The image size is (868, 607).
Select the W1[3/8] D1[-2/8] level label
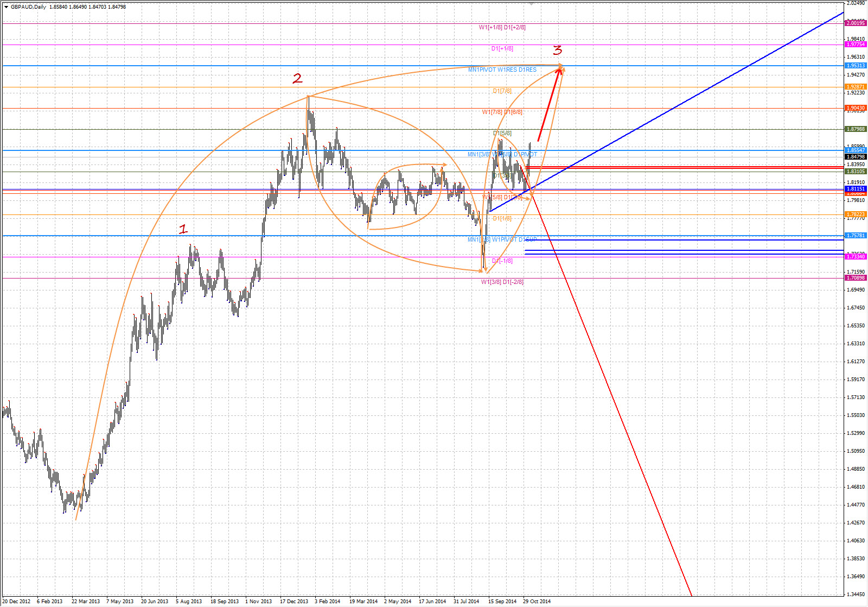[502, 282]
